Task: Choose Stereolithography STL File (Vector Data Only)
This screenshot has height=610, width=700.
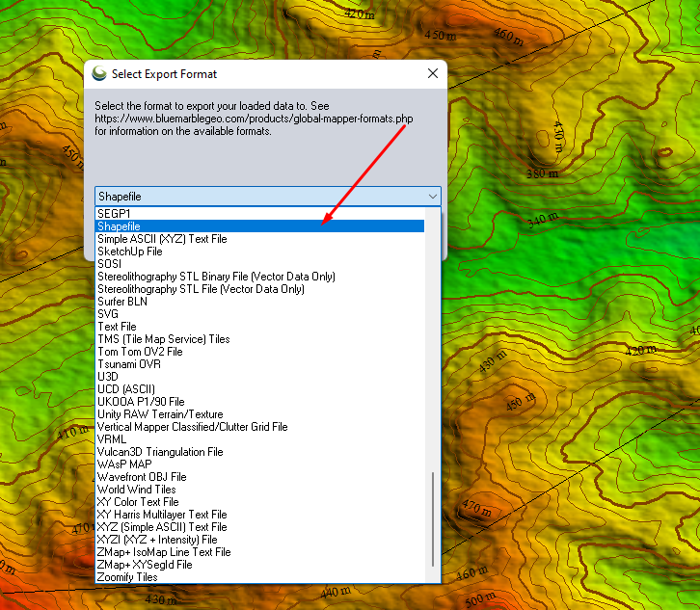Action: (x=260, y=289)
